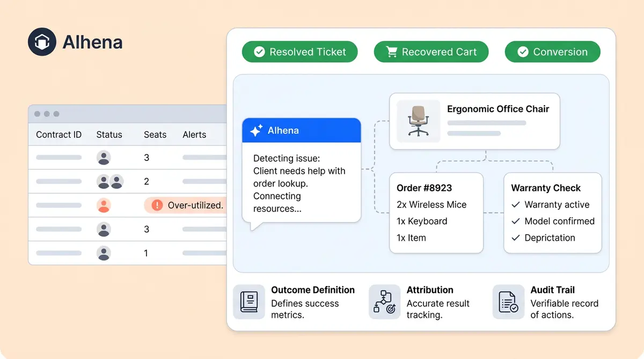This screenshot has height=359, width=644.
Task: Open the office chair product thumbnail
Action: coord(418,121)
